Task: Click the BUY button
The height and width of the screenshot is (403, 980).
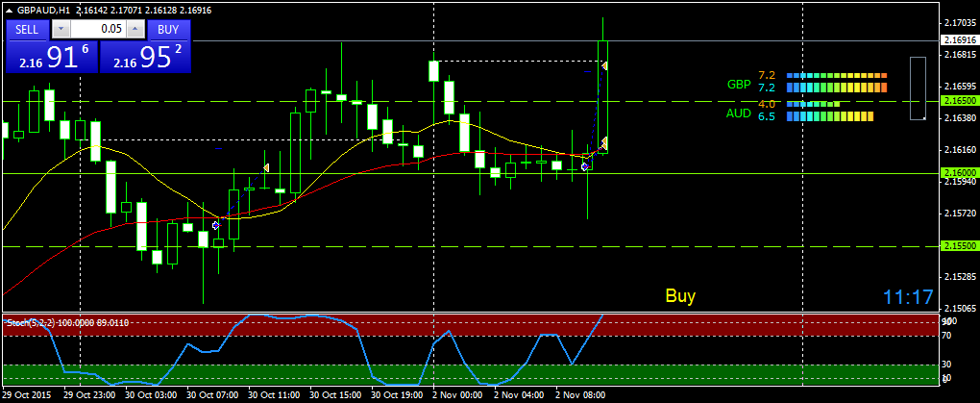Action: point(168,30)
